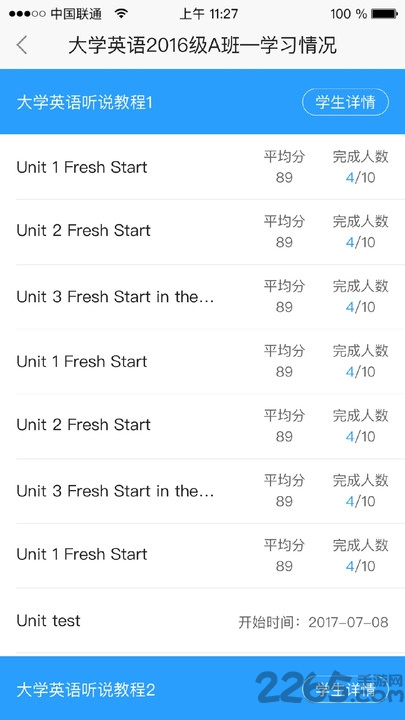405x720 pixels.
Task: Tap the Wi-Fi status icon
Action: click(121, 14)
